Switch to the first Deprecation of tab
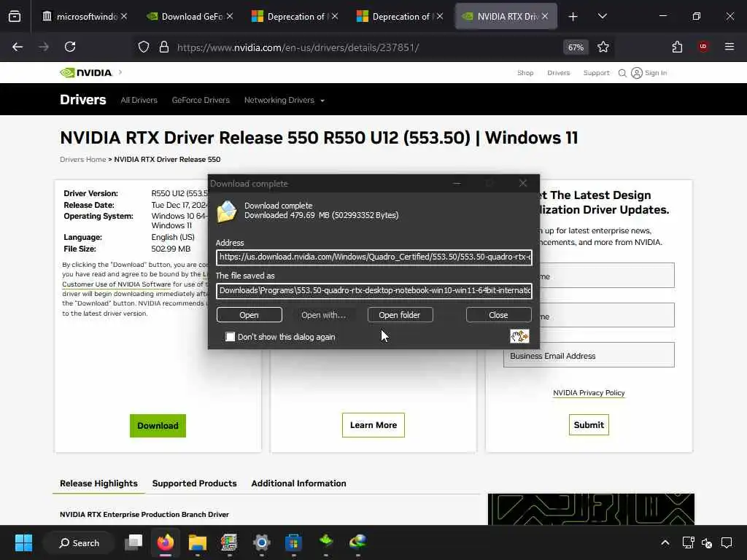 click(x=295, y=16)
